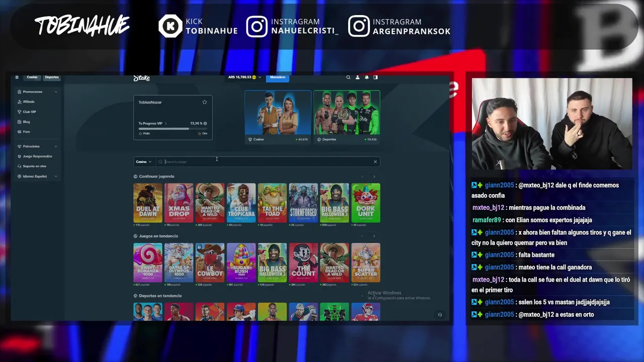Click the Monedero wallet button

(278, 77)
